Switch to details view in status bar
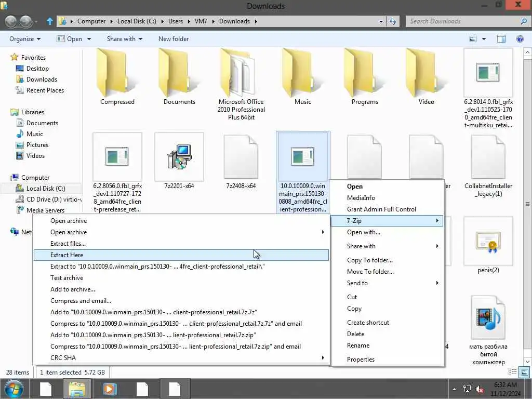 click(x=513, y=372)
